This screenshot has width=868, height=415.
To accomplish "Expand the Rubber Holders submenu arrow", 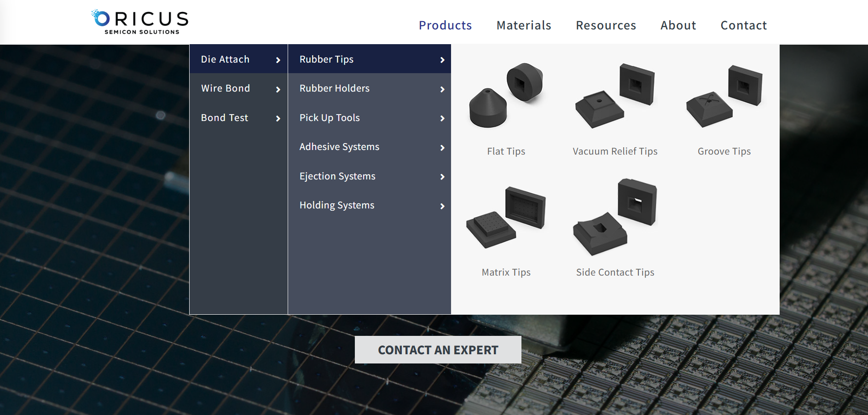I will point(442,89).
